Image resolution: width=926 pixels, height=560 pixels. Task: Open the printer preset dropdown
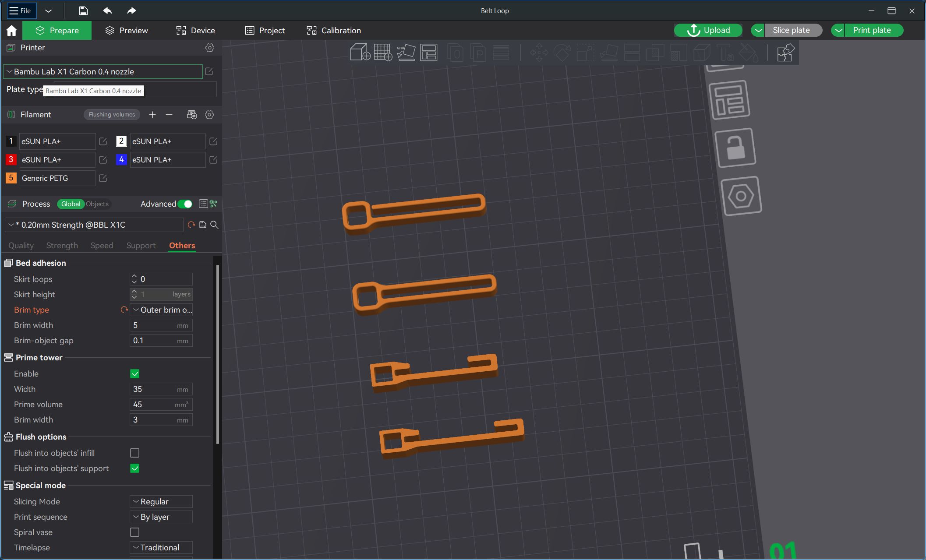(103, 72)
